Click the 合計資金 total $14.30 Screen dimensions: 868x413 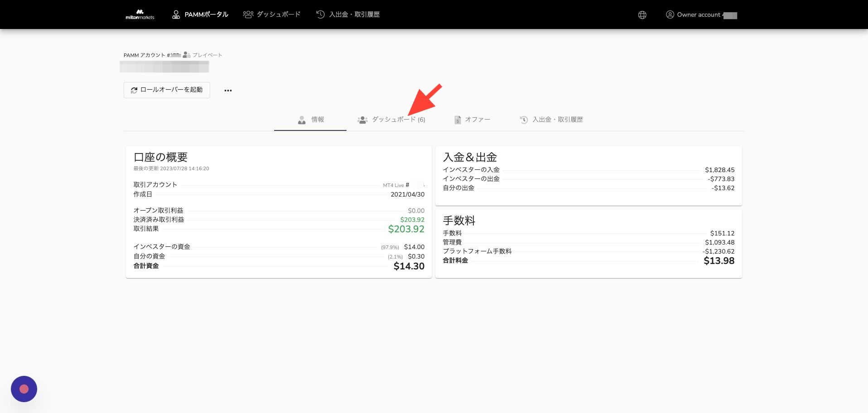[409, 266]
